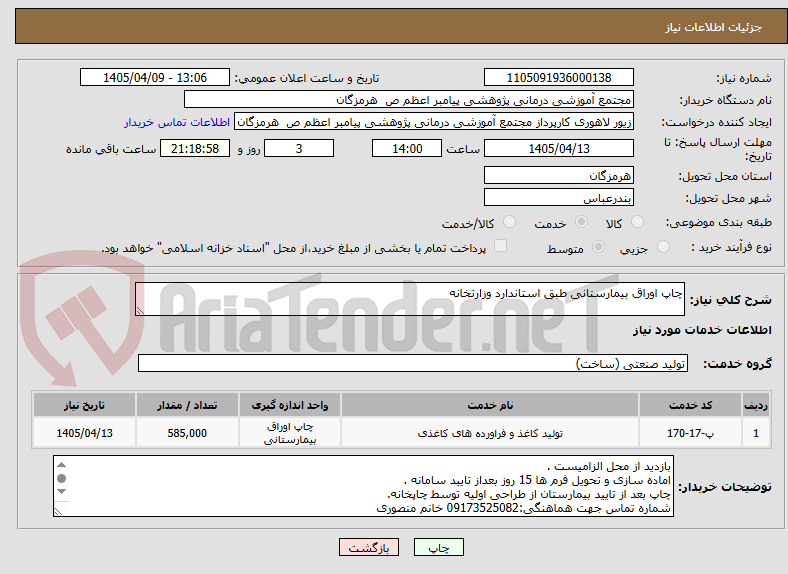788x574 pixels.
Task: Select the کالا/خدمت radio button
Action: click(509, 222)
